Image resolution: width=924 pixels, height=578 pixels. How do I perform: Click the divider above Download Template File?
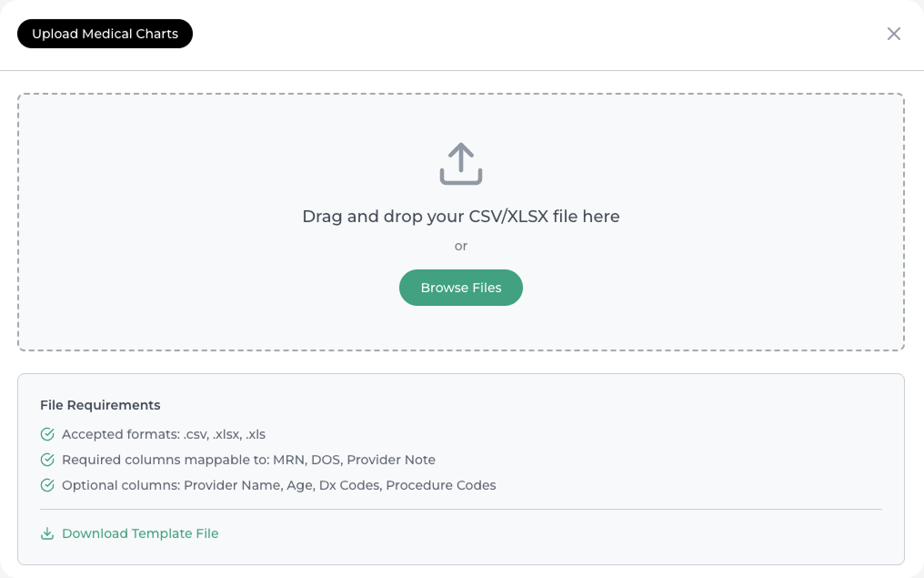pyautogui.click(x=461, y=509)
